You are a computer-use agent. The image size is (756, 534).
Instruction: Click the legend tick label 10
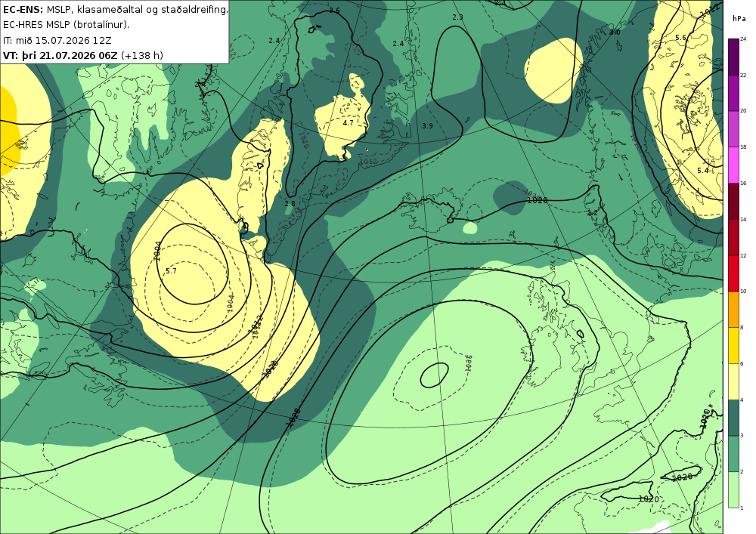pyautogui.click(x=743, y=292)
